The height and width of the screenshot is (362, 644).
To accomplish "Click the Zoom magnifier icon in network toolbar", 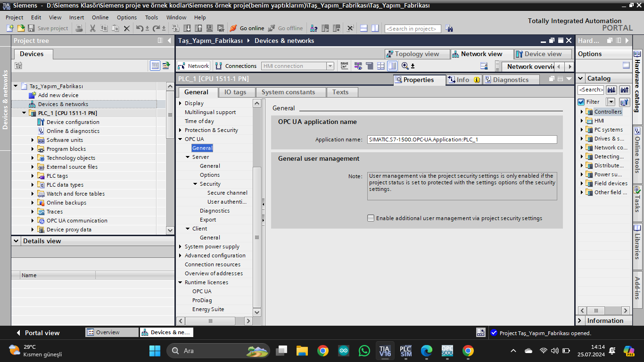I will pyautogui.click(x=405, y=66).
